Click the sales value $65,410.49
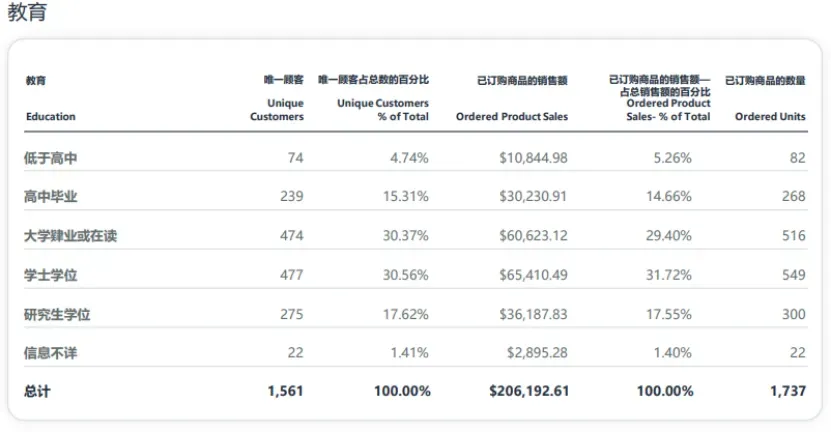Image resolution: width=831 pixels, height=432 pixels. [x=533, y=275]
